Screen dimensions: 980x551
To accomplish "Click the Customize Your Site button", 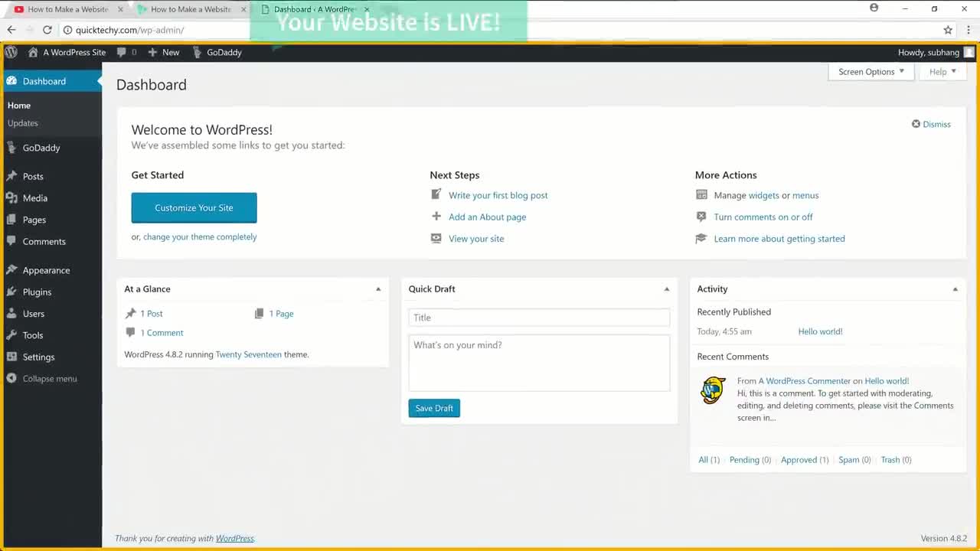I will coord(194,208).
